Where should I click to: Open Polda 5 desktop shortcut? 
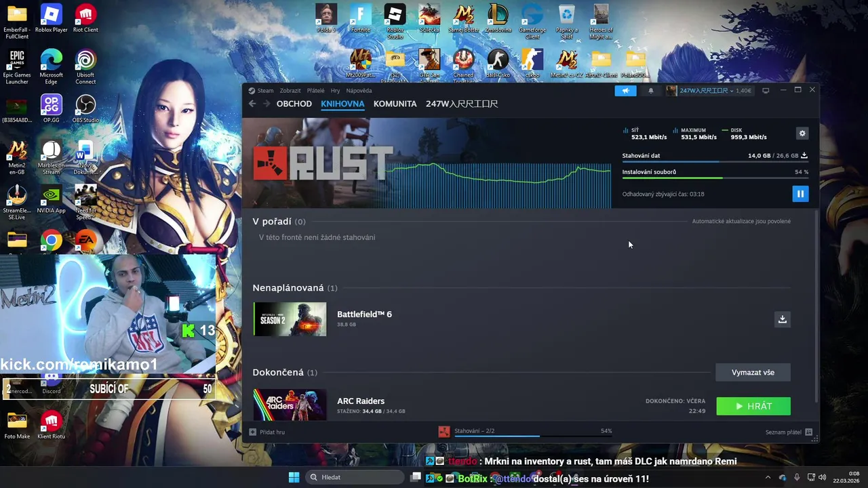click(x=326, y=19)
